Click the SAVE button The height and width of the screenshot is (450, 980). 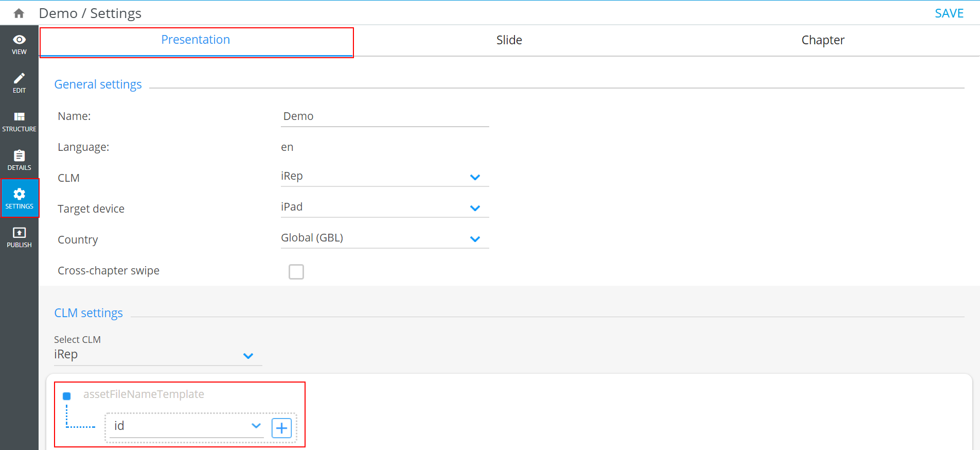949,13
